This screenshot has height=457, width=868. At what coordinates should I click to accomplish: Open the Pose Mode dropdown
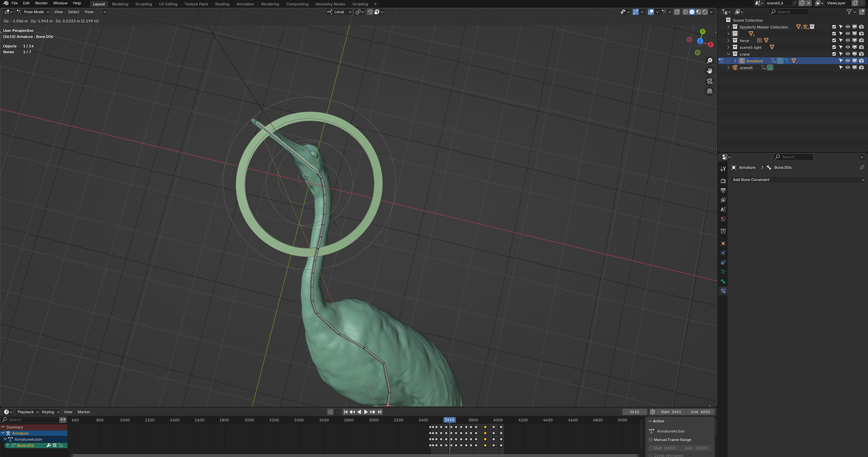pos(33,12)
